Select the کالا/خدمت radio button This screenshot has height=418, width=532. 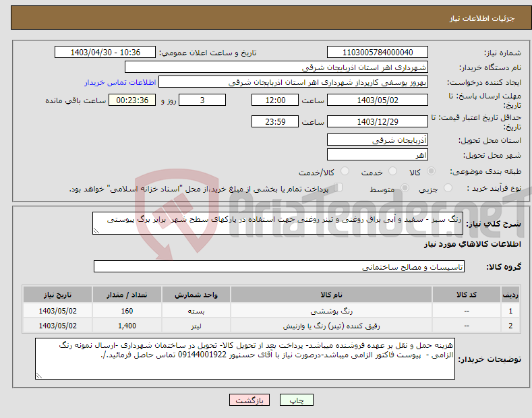tap(345, 171)
